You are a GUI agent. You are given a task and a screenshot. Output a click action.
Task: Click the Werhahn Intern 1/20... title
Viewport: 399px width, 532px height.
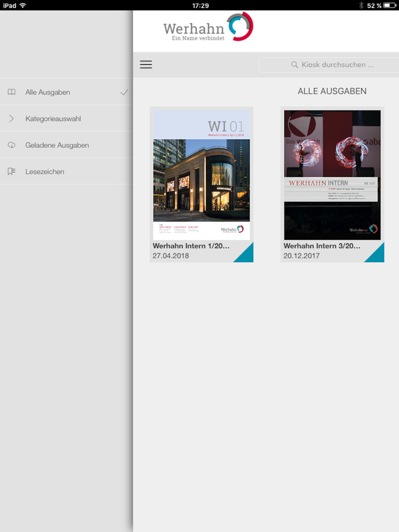[191, 246]
